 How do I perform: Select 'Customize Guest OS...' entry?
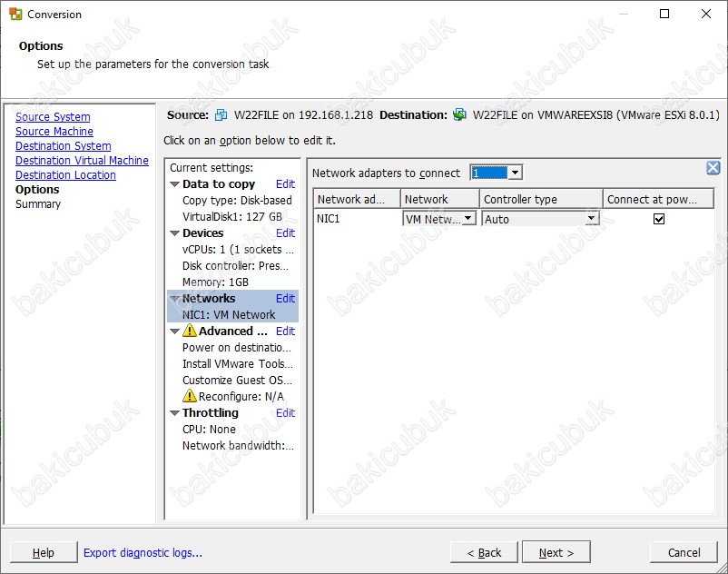point(237,380)
